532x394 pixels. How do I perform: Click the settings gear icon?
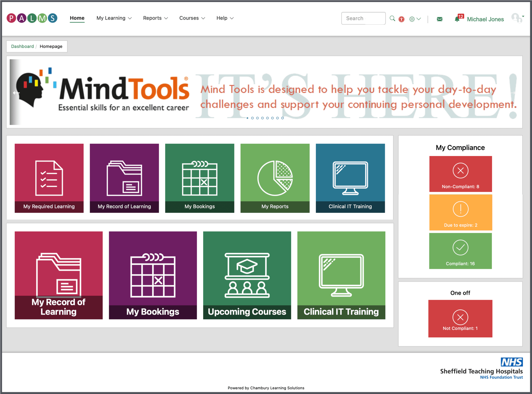coord(412,19)
